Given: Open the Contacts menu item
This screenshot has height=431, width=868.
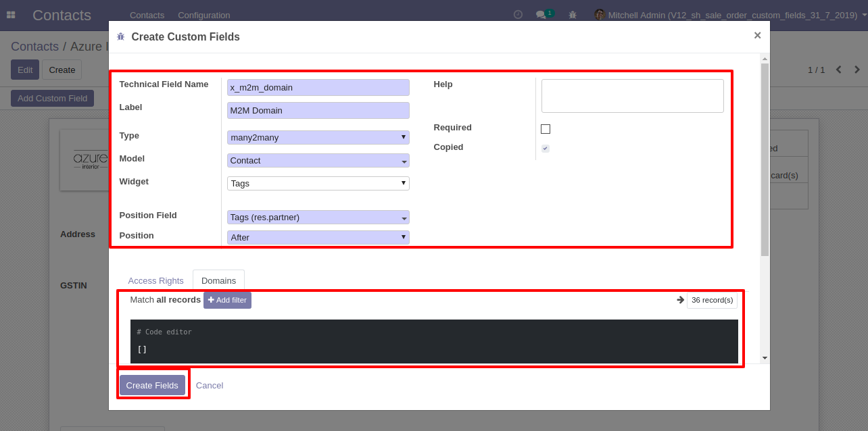Looking at the screenshot, I should 147,15.
